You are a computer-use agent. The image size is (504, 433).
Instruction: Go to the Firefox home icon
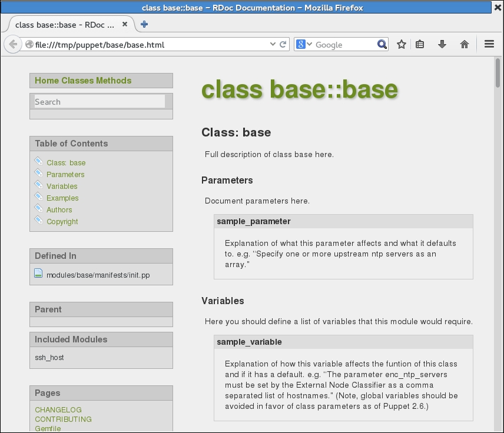point(464,45)
